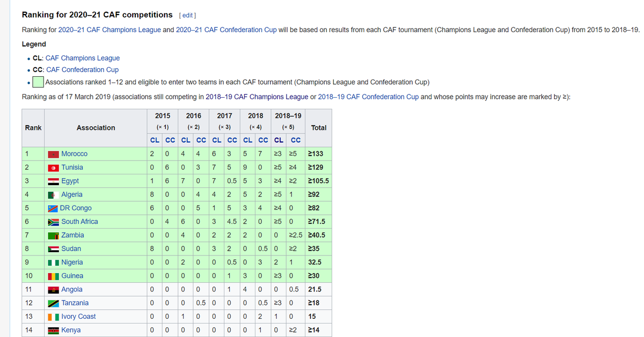Click Algeria's total ≥92 cell

coord(319,195)
